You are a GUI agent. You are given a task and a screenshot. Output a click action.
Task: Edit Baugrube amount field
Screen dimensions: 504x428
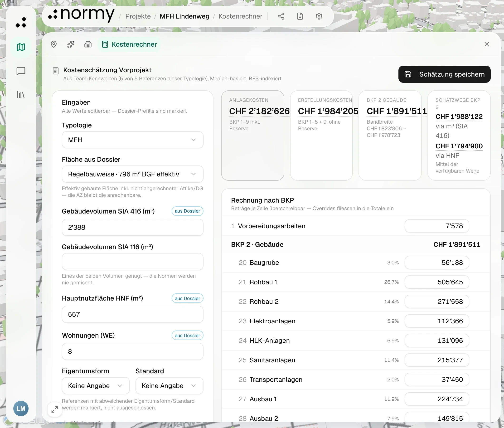pos(436,263)
